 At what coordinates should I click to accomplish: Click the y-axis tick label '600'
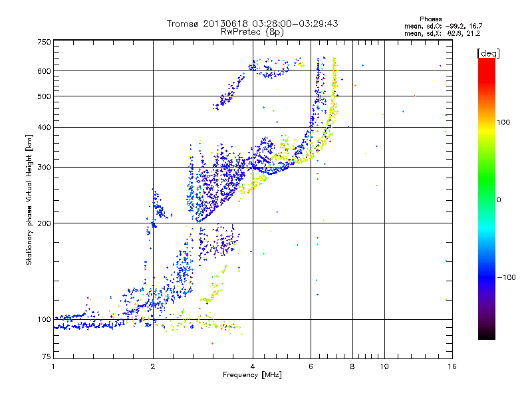(x=44, y=71)
